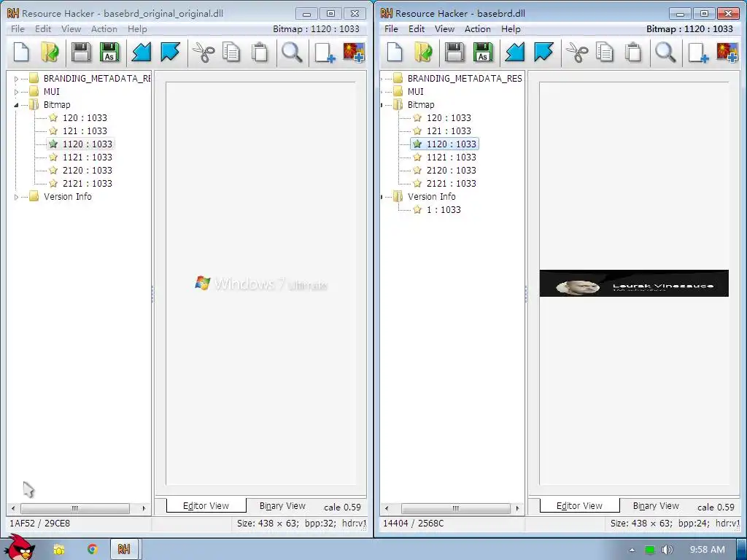Viewport: 747px width, 560px height.
Task: Click Cut scissors icon in left window
Action: pyautogui.click(x=204, y=52)
